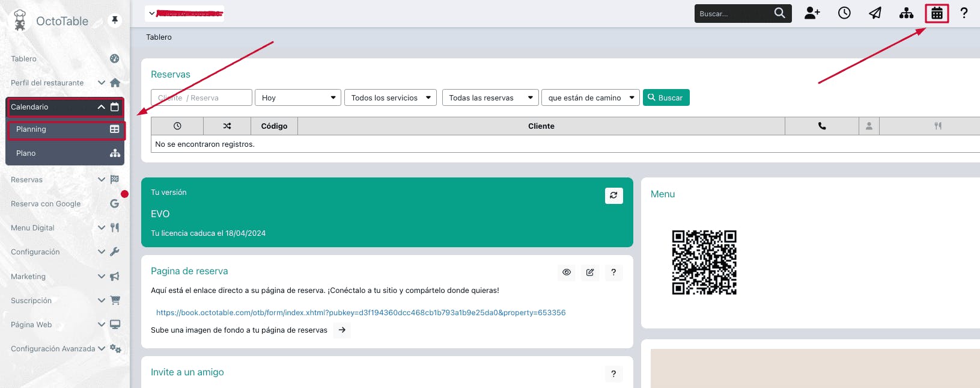The image size is (980, 388).
Task: Click the Menu QR code image
Action: [x=704, y=262]
